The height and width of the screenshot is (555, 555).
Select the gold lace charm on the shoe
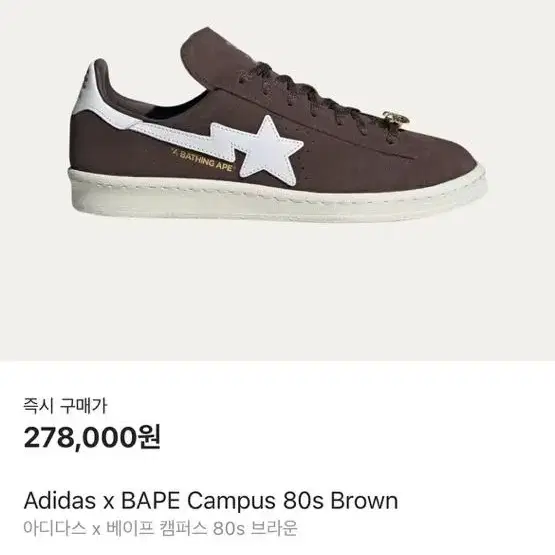pyautogui.click(x=396, y=122)
